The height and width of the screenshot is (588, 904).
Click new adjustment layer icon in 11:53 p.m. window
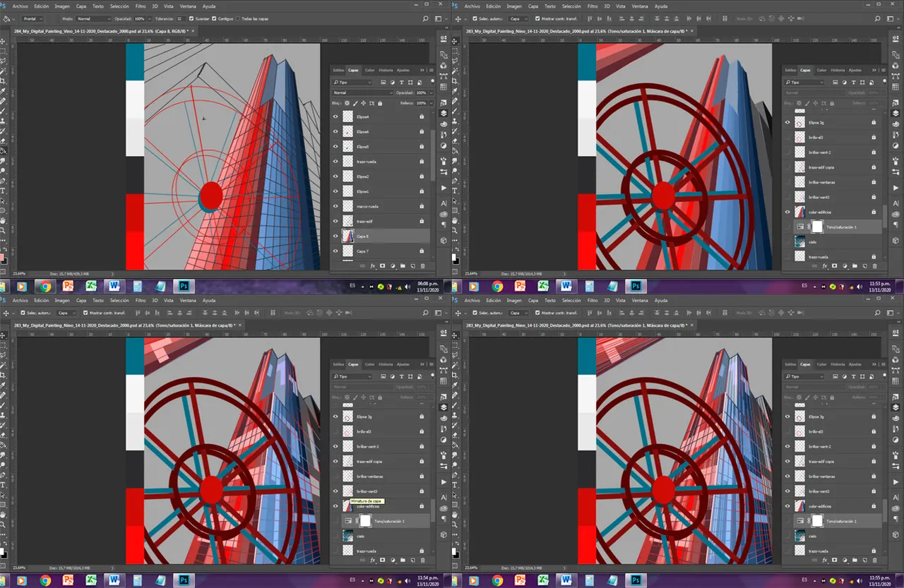tap(845, 266)
